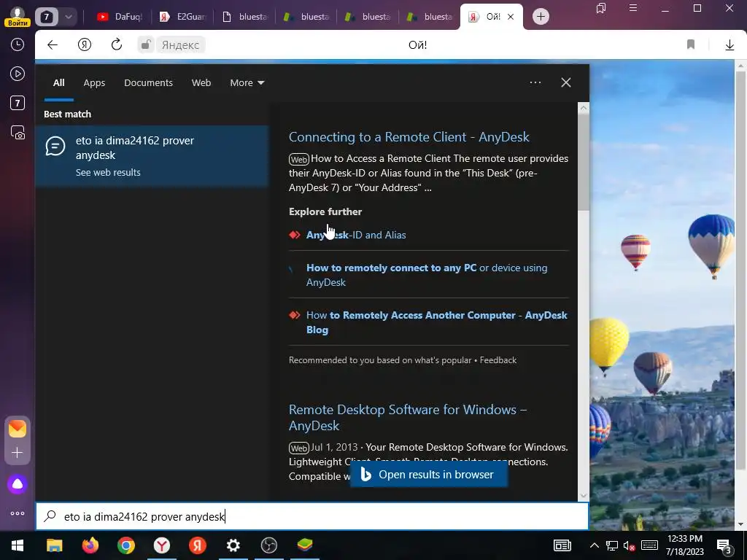Select the All search filter tab
This screenshot has width=747, height=560.
pyautogui.click(x=58, y=83)
